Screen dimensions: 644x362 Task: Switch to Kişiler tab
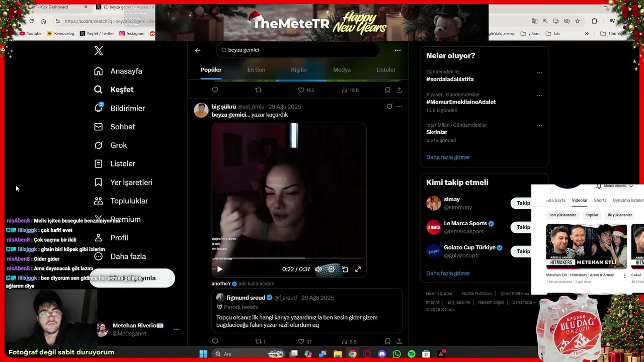[299, 70]
